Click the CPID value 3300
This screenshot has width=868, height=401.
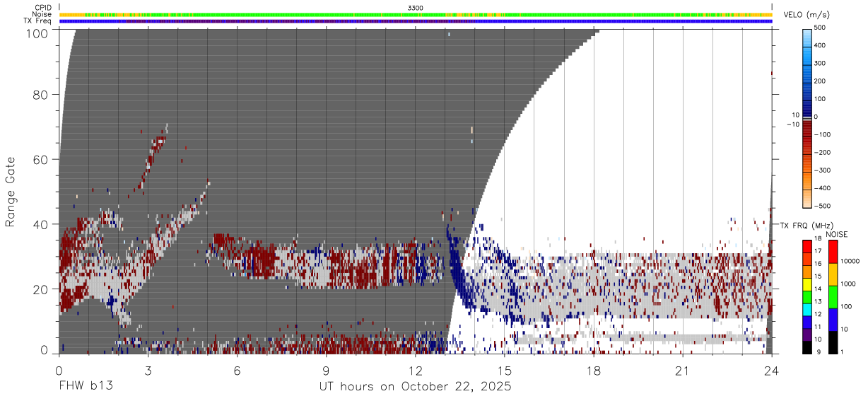click(416, 8)
